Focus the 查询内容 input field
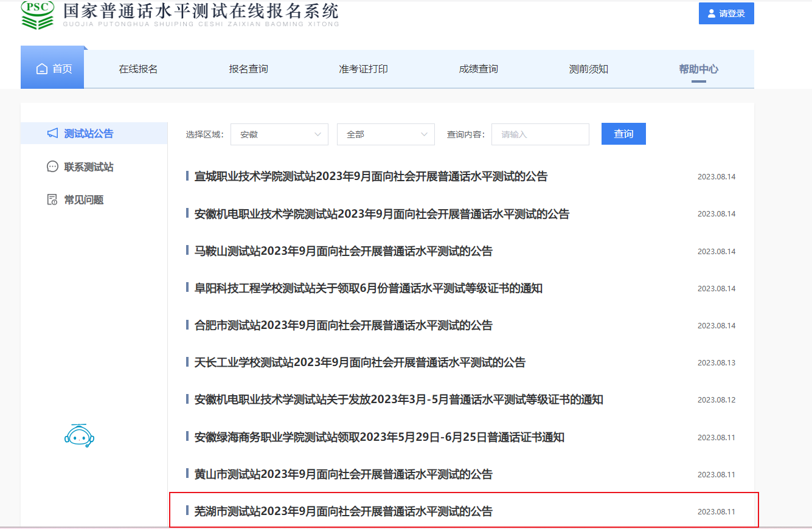The width and height of the screenshot is (812, 529). [540, 134]
